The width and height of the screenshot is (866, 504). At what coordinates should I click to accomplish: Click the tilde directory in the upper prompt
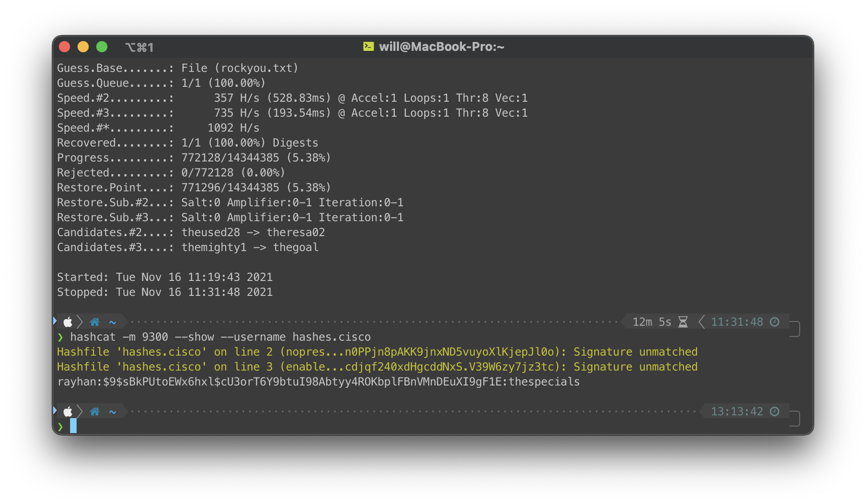pyautogui.click(x=113, y=322)
